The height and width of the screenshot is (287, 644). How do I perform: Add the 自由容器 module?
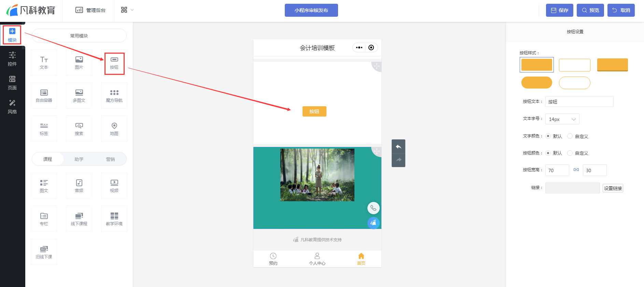click(x=44, y=96)
